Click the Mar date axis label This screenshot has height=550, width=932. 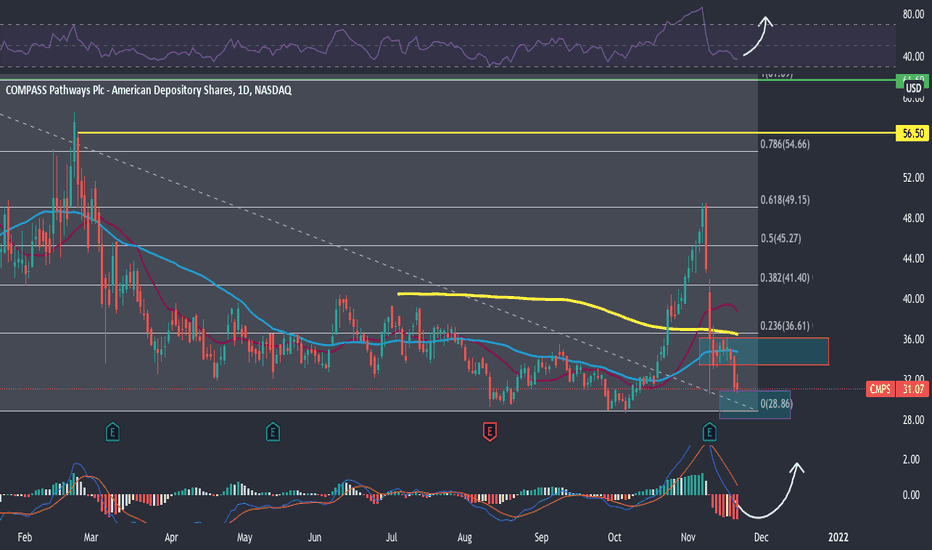91,538
